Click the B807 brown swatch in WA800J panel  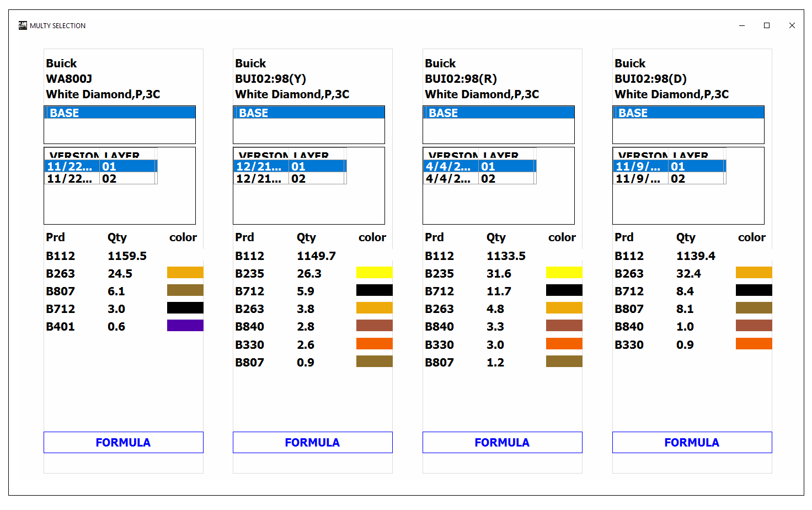coord(185,290)
